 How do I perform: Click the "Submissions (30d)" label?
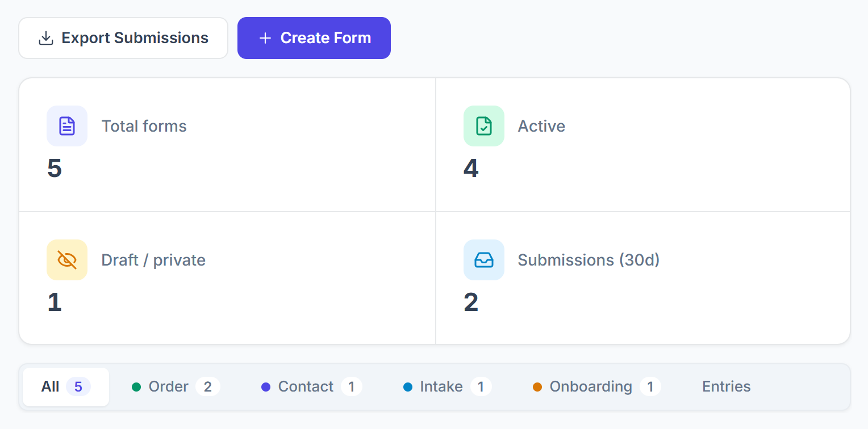[589, 260]
